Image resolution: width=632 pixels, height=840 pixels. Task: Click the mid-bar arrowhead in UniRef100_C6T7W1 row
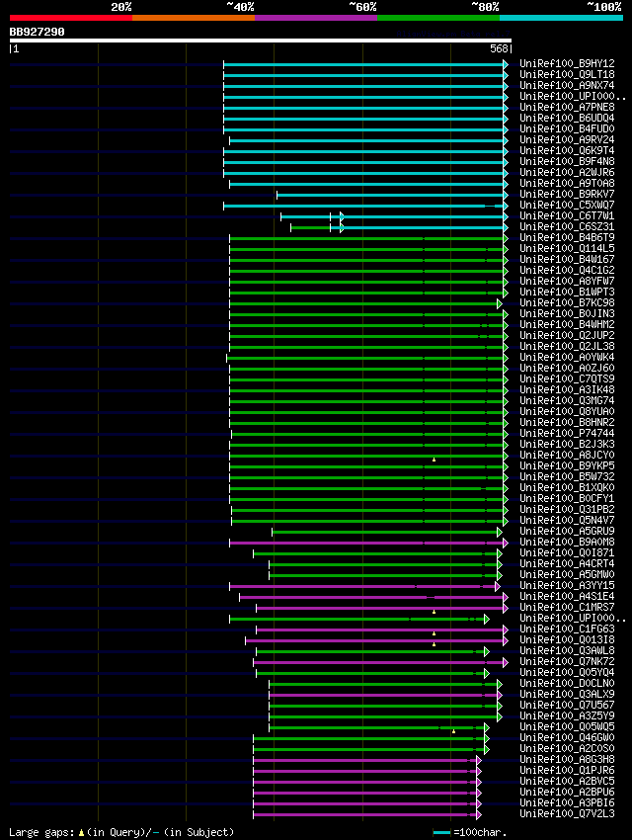pyautogui.click(x=342, y=217)
